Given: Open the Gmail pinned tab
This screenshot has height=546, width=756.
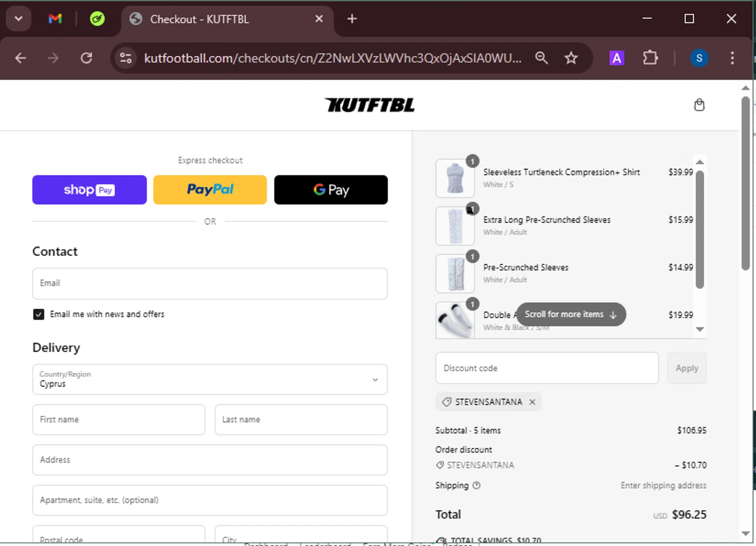Looking at the screenshot, I should 55,19.
